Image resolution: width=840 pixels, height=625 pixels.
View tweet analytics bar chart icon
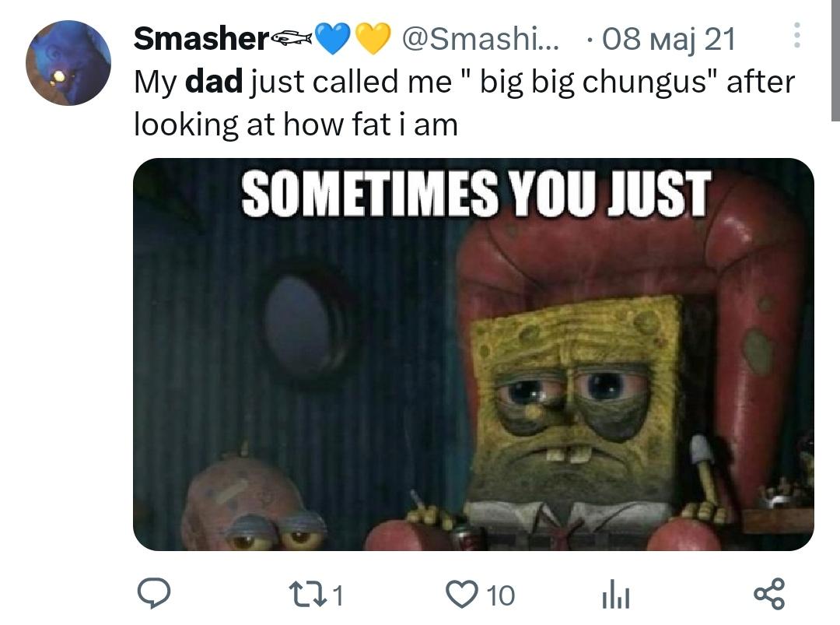click(x=616, y=595)
